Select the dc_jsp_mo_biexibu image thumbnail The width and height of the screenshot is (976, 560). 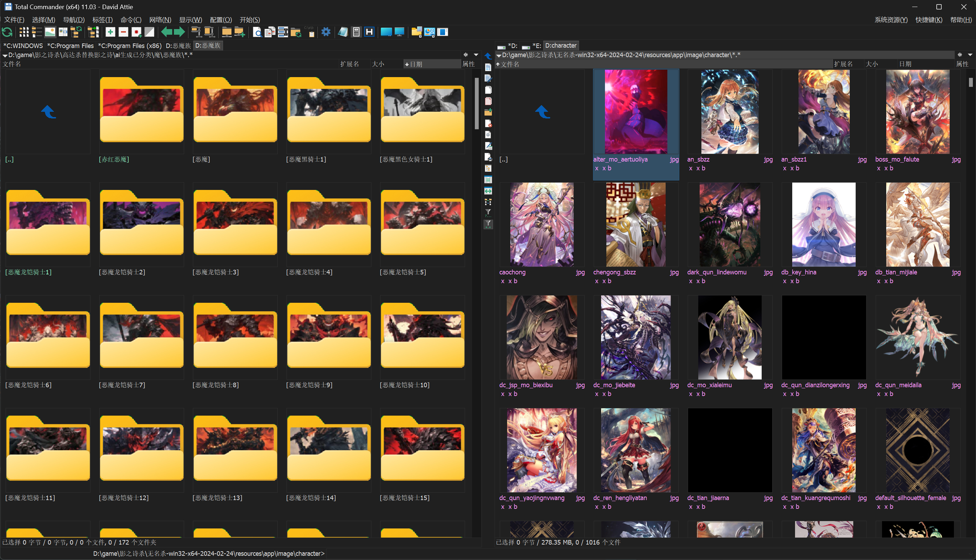(x=542, y=337)
